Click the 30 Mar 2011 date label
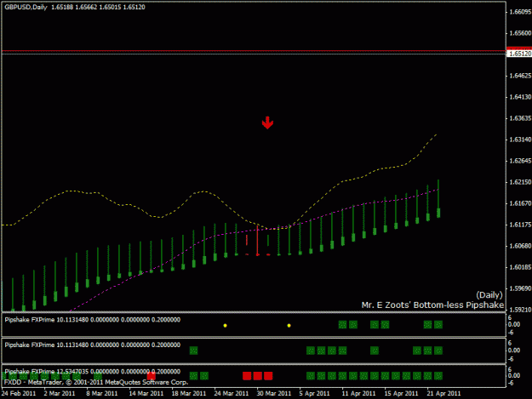532x399 pixels. 274,394
